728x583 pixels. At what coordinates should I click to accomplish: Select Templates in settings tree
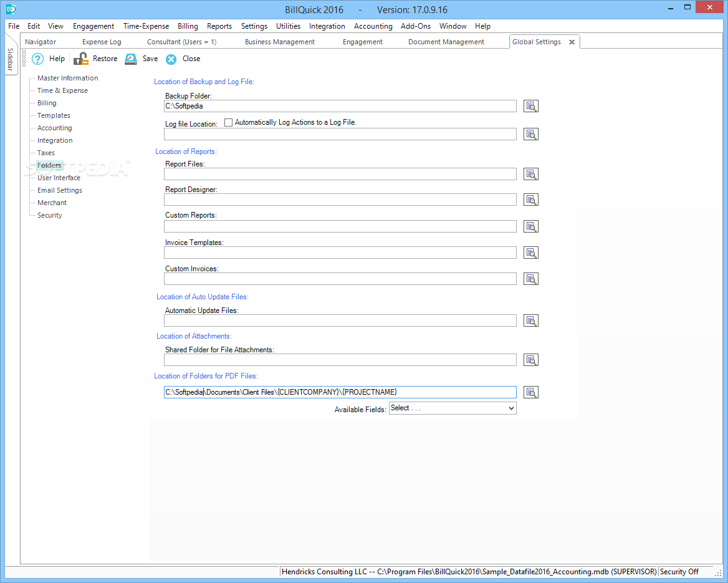[x=54, y=116]
